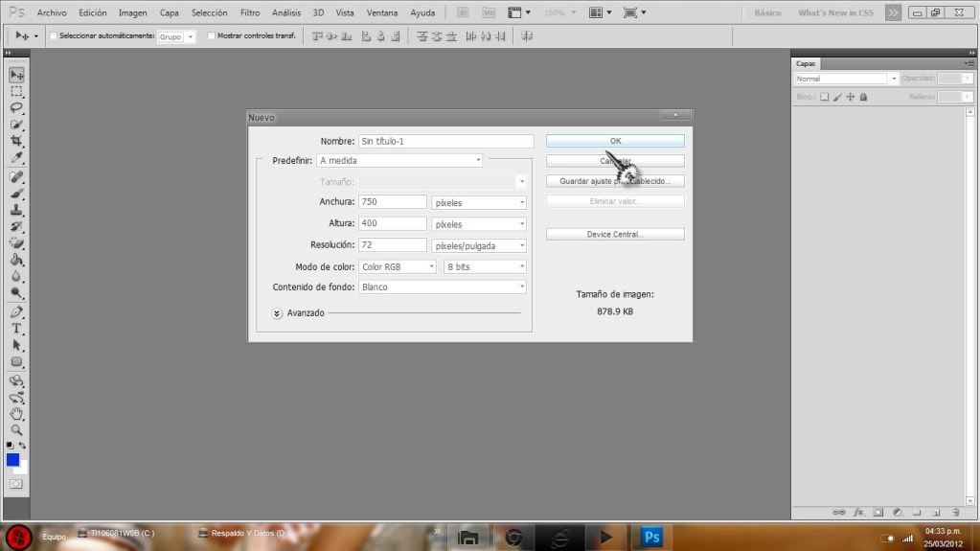The image size is (980, 551).
Task: Open the Color RGB mode dropdown
Action: (x=397, y=266)
